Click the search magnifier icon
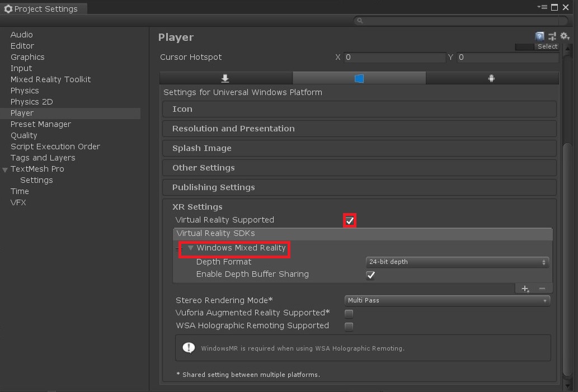Image resolution: width=578 pixels, height=392 pixels. [360, 21]
